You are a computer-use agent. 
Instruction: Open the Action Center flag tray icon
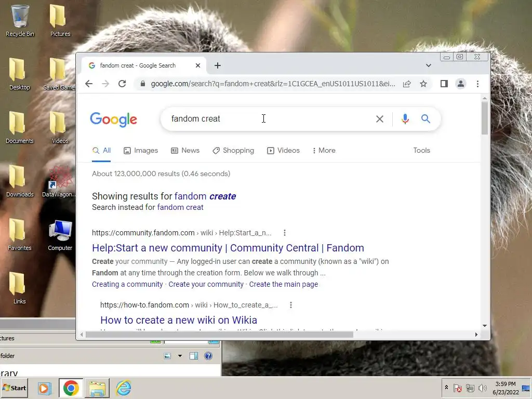(x=457, y=388)
